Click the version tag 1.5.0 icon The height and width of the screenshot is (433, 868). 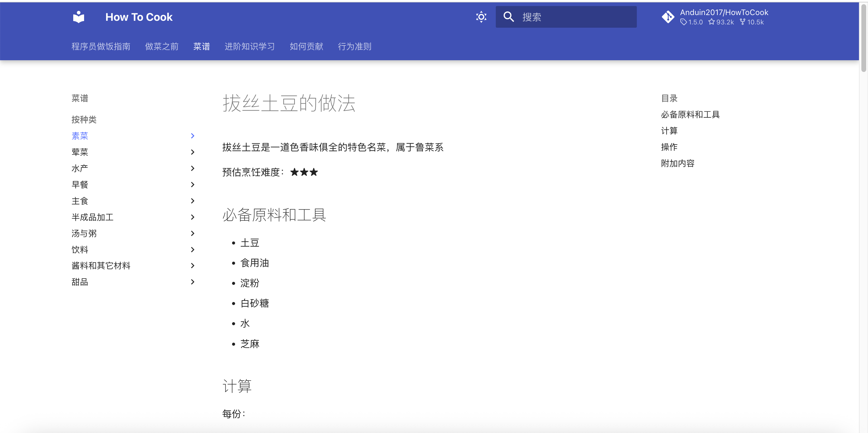click(x=683, y=22)
